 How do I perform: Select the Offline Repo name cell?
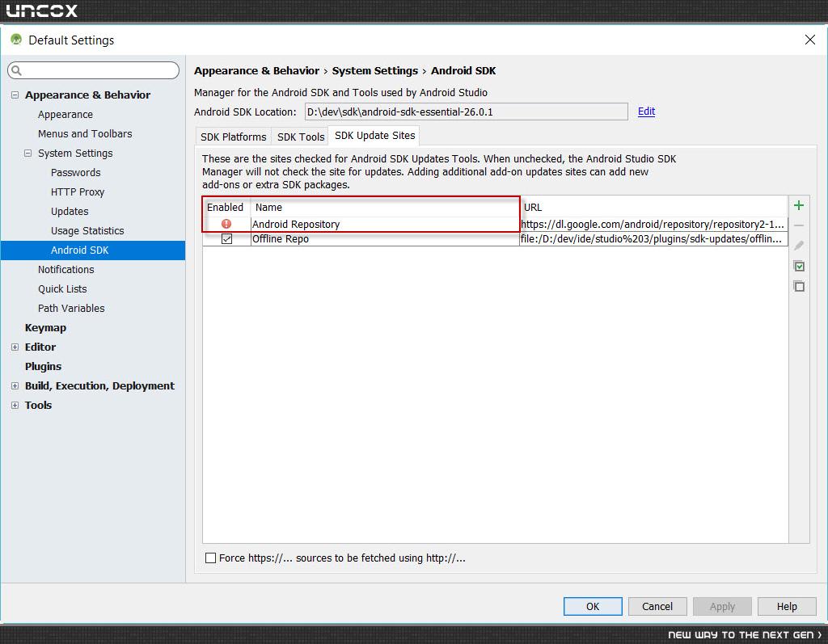tap(385, 239)
